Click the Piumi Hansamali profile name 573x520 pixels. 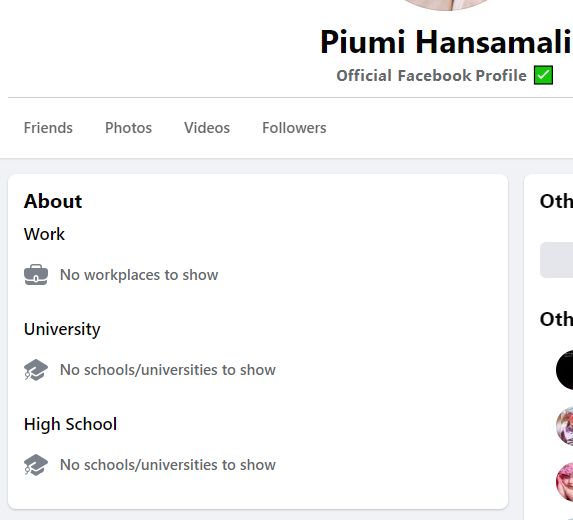(446, 42)
